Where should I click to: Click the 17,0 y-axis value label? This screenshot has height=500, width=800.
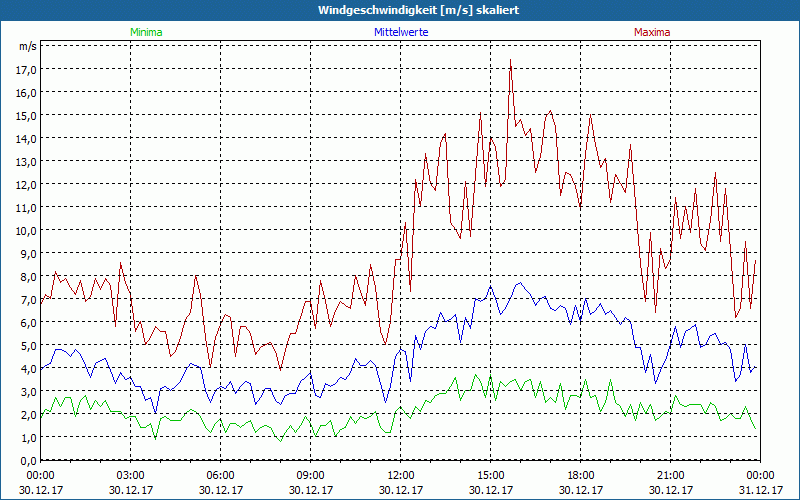[x=26, y=69]
